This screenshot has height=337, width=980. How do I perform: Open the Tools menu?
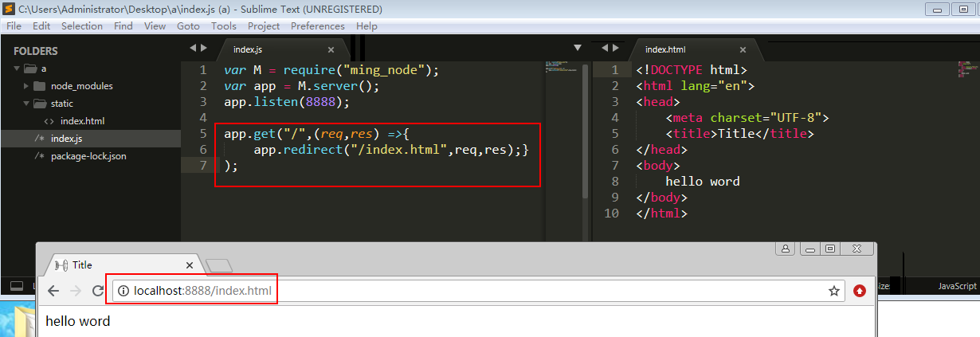[224, 25]
